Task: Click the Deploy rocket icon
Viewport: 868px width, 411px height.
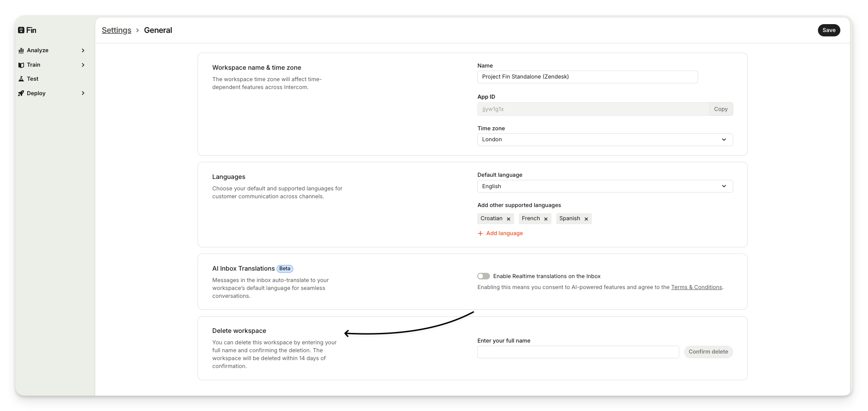Action: (x=21, y=93)
